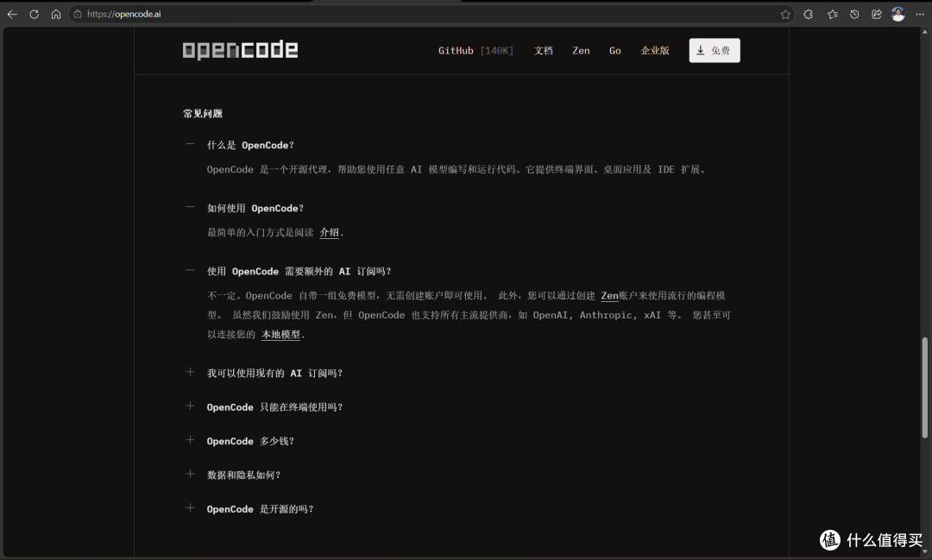The image size is (932, 560).
Task: Open the browser history icon
Action: (854, 15)
